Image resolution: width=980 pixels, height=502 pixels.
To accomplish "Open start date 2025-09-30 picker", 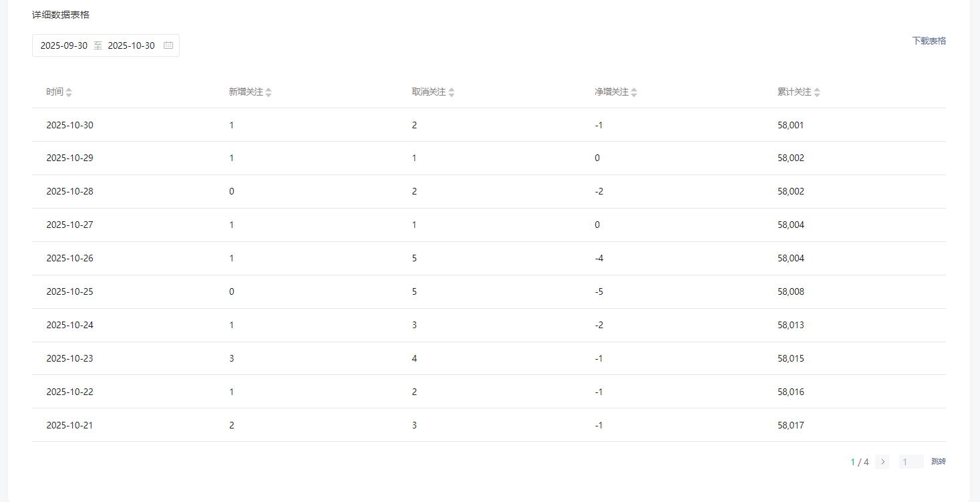I will 64,45.
